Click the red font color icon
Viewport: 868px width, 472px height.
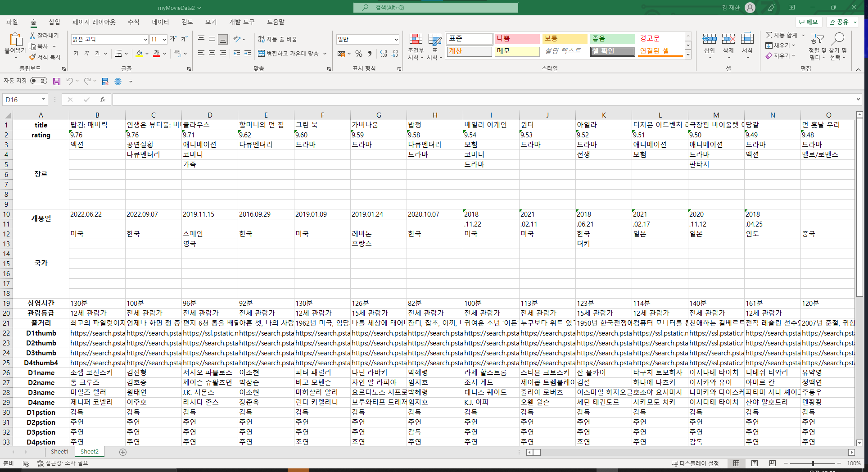point(157,54)
